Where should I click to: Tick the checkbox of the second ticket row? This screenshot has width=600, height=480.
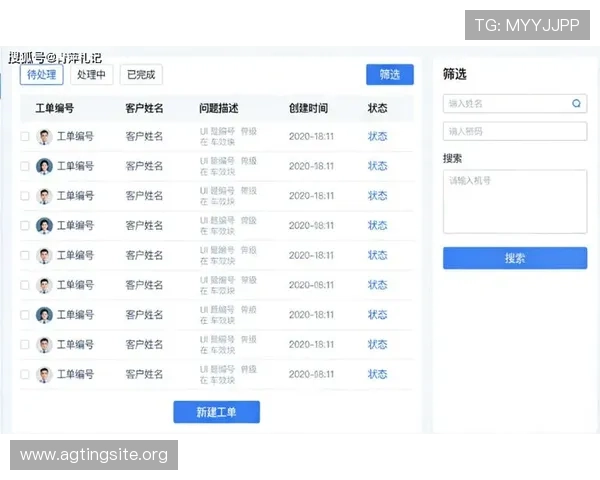[25, 166]
